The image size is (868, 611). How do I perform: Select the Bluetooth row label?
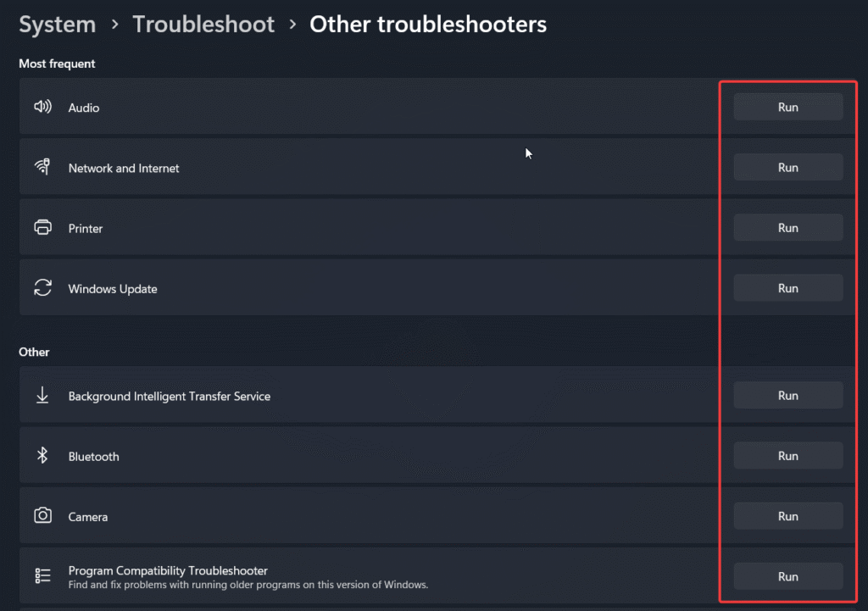(93, 457)
